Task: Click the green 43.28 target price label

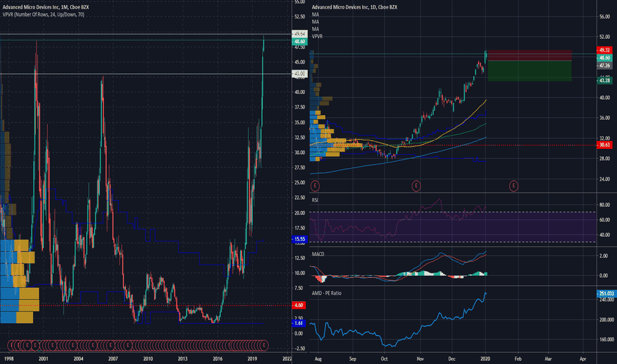Action: click(604, 80)
